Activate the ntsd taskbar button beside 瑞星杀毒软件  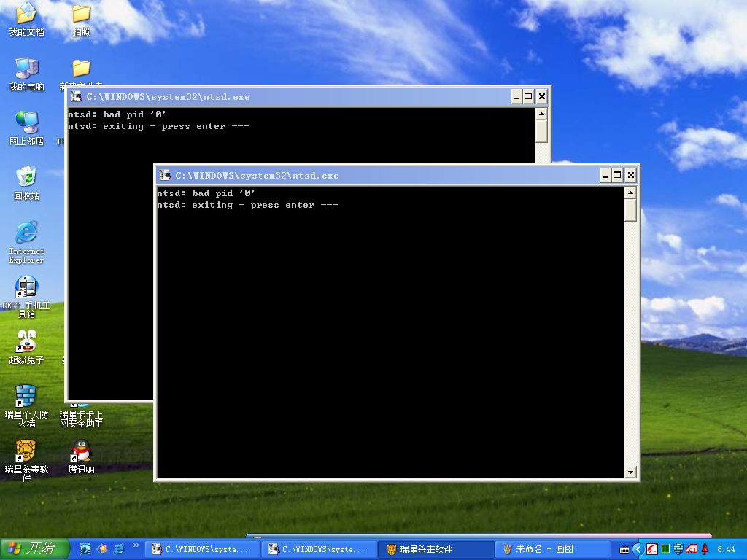click(x=319, y=550)
